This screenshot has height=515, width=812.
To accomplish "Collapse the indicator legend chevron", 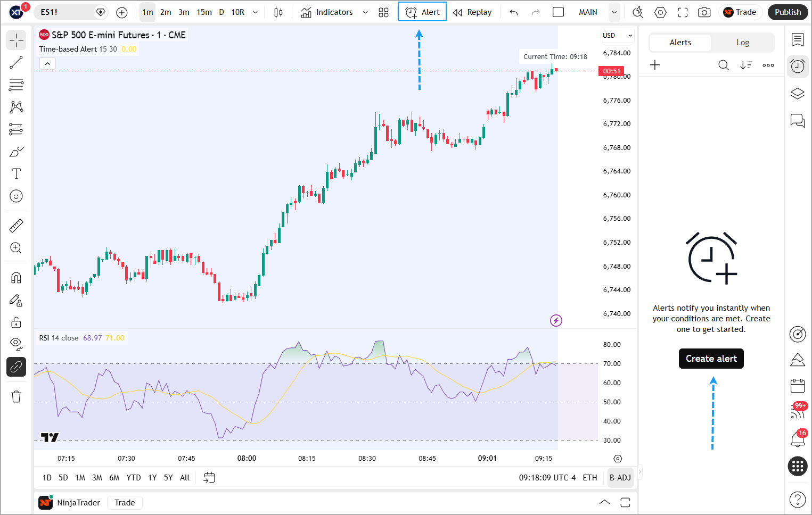I will 47,64.
